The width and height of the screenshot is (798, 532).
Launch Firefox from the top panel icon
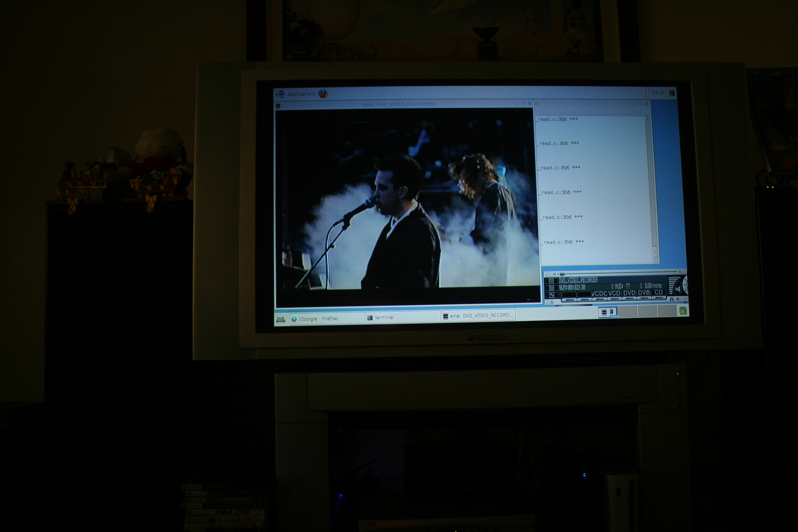click(x=323, y=93)
